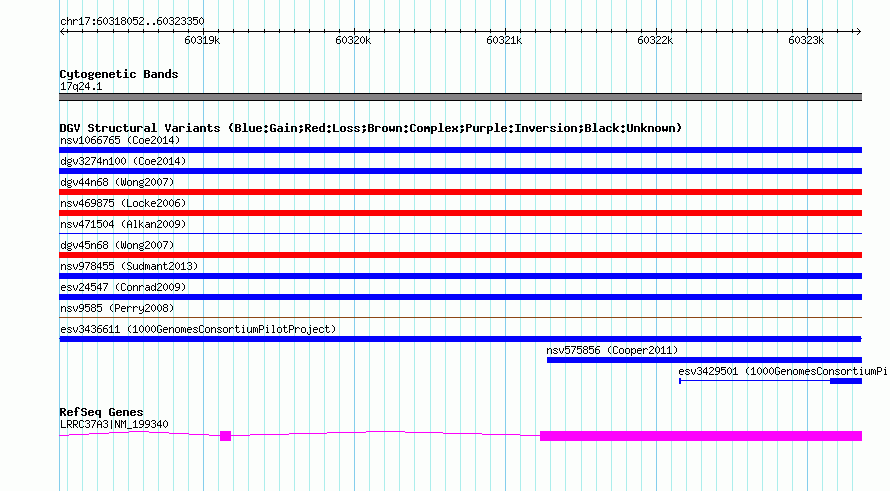Open the DGV Structural Variants track heading

pos(371,128)
